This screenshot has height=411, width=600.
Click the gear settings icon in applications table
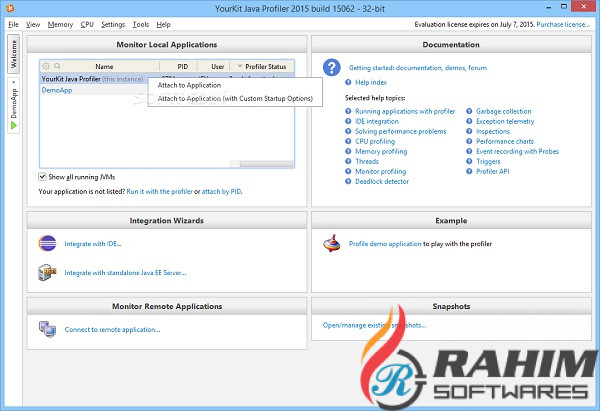click(x=45, y=66)
